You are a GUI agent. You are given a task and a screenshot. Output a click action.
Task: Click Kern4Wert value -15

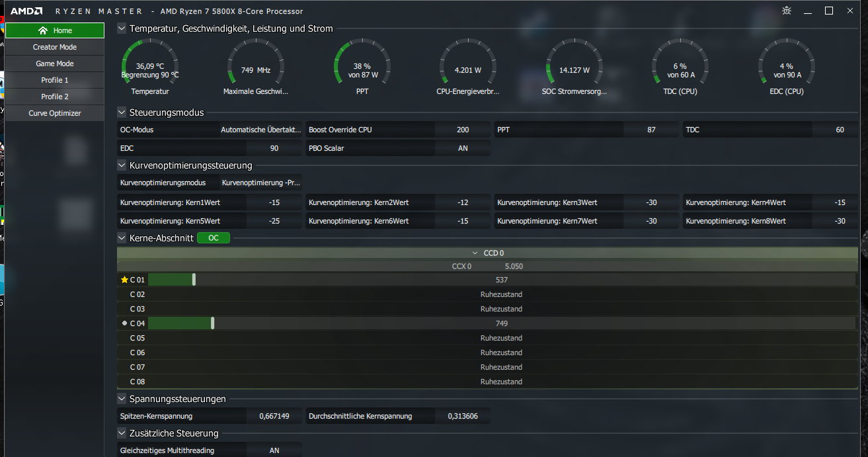(840, 202)
